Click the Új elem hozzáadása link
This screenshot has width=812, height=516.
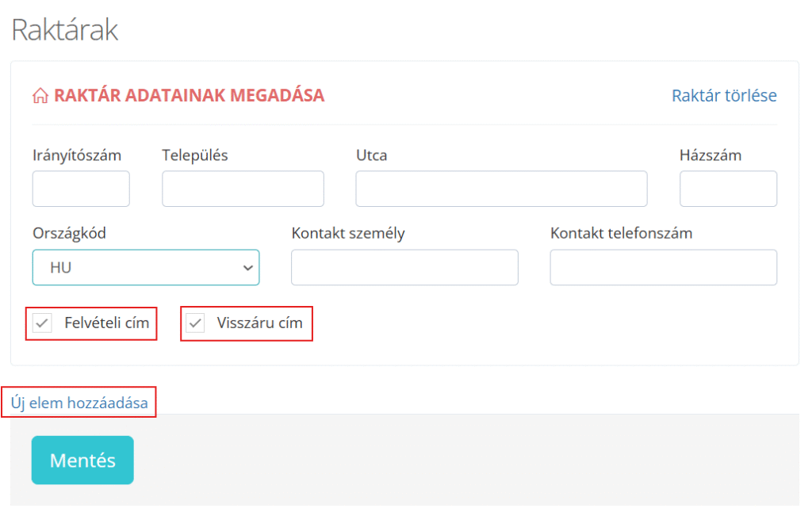pos(79,403)
